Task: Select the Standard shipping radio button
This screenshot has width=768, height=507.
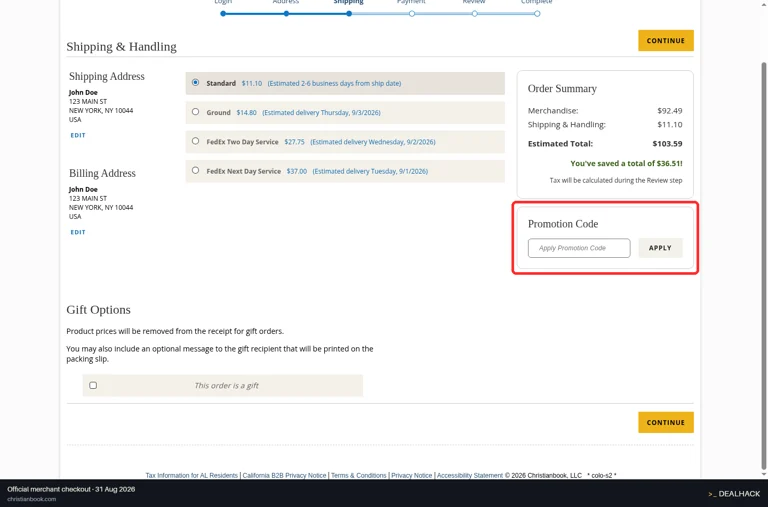Action: click(x=195, y=83)
